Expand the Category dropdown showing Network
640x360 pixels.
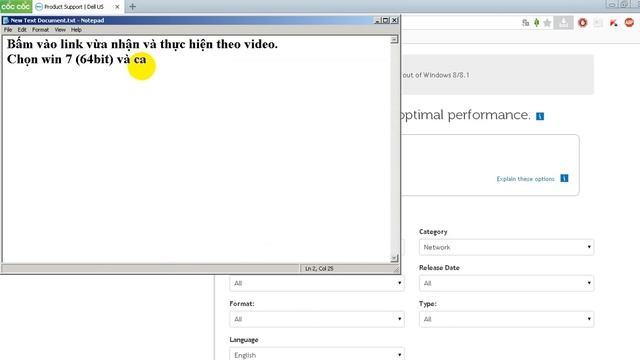click(506, 247)
